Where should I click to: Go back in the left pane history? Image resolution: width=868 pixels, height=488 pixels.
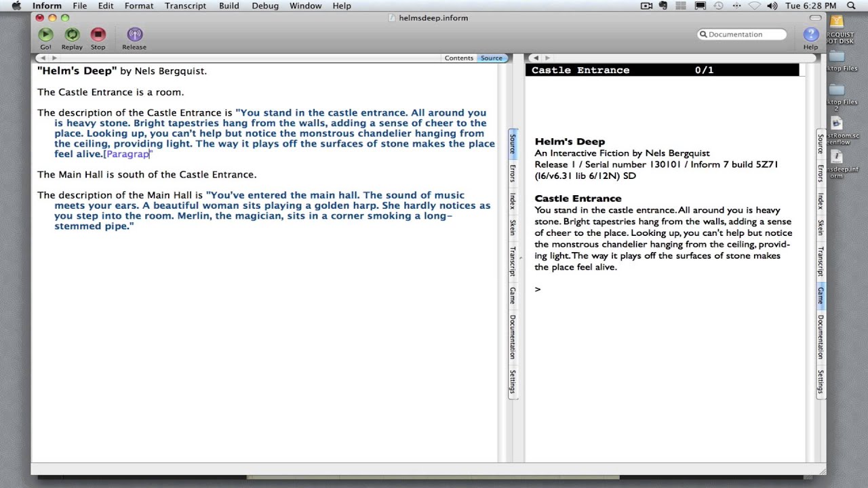coord(44,58)
